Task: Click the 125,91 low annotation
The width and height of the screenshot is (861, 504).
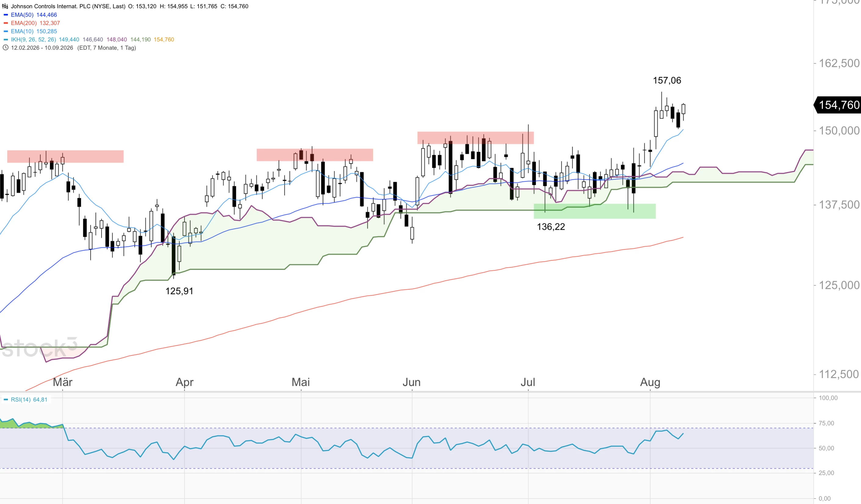Action: (x=179, y=291)
